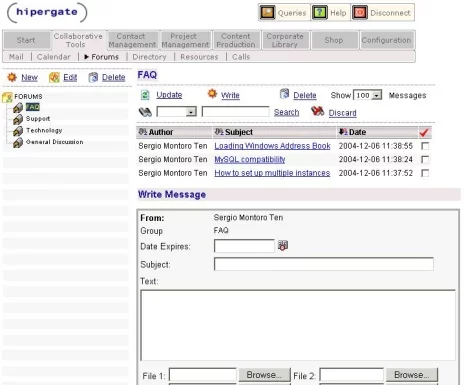
Task: Open the Resources submenu item
Action: tap(199, 57)
